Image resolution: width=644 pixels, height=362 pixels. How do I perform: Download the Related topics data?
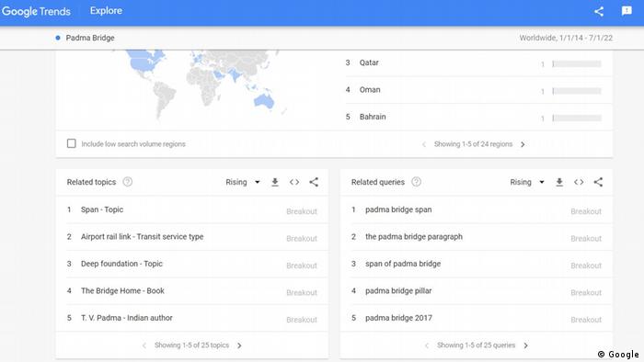pos(275,182)
